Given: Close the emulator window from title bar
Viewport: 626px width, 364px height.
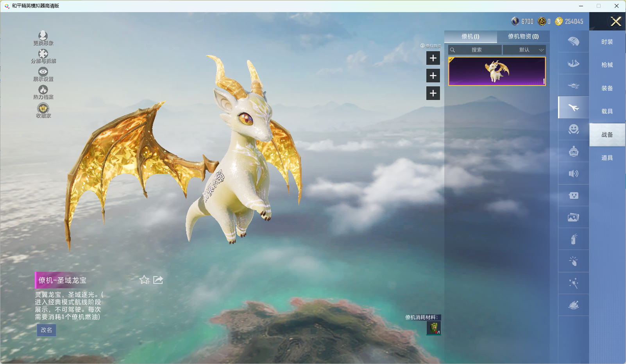Looking at the screenshot, I should coord(617,6).
